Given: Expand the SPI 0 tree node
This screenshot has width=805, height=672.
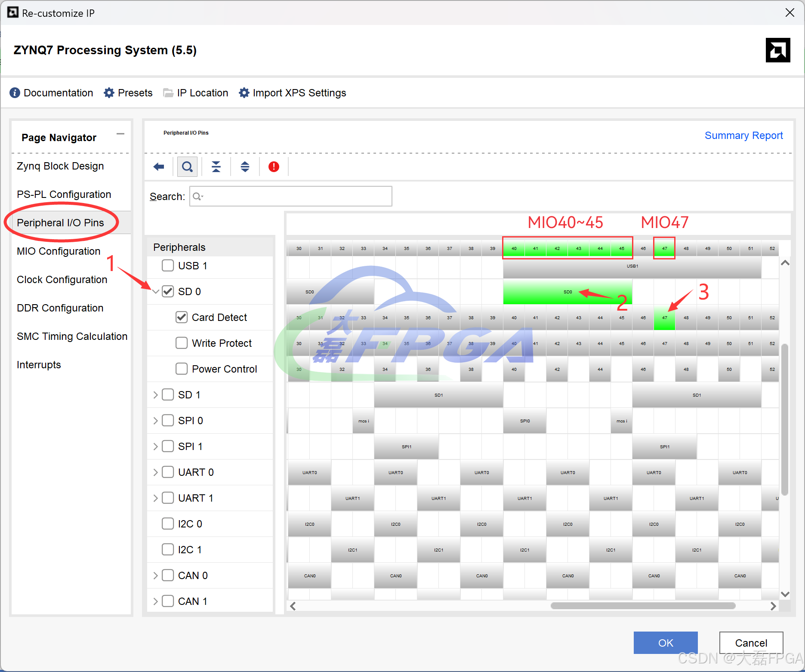Looking at the screenshot, I should (x=155, y=420).
